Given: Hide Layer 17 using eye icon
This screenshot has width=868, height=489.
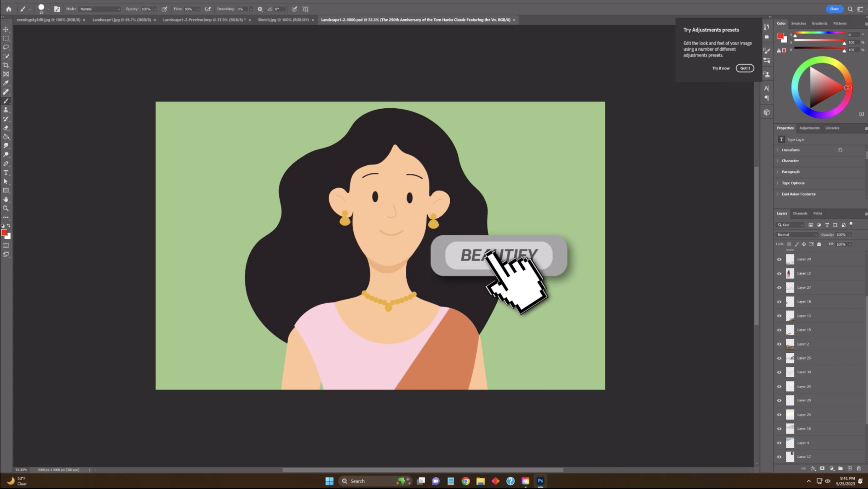Looking at the screenshot, I should click(779, 457).
